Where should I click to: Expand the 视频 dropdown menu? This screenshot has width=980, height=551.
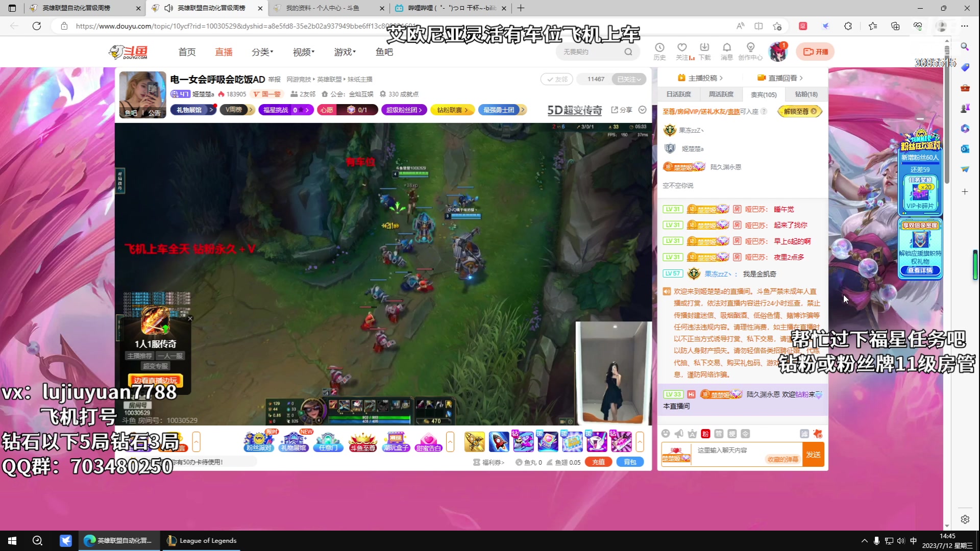[x=304, y=52]
